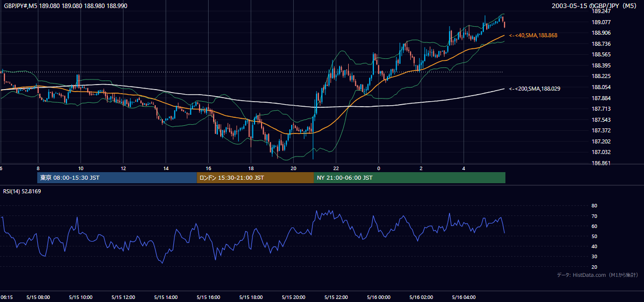Click the time axis label 5/16 00:00

click(x=379, y=297)
